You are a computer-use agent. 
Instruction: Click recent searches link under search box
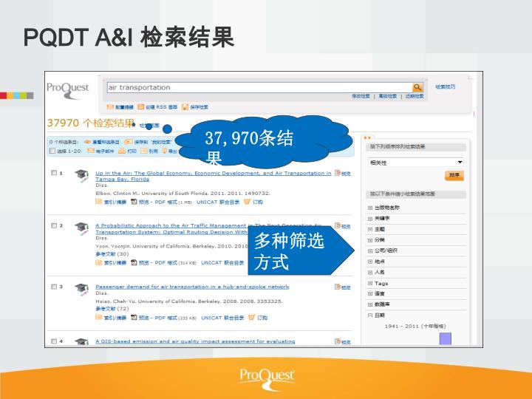(x=415, y=96)
